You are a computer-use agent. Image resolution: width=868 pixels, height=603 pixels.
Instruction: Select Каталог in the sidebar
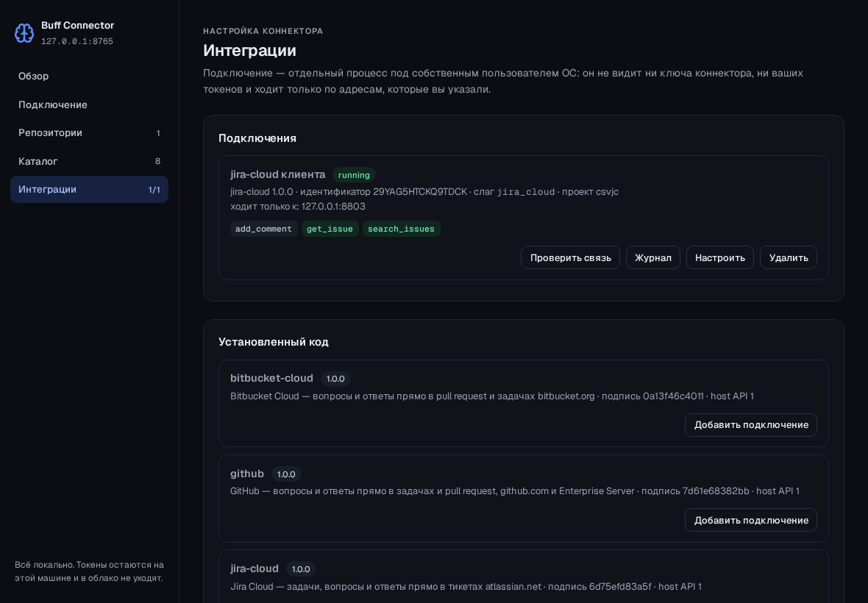point(89,161)
